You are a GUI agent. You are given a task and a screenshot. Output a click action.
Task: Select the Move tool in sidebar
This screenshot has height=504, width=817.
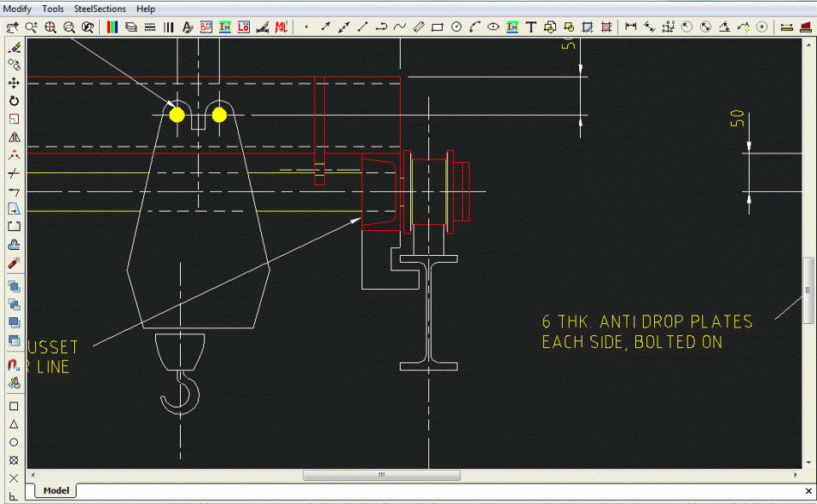point(14,83)
